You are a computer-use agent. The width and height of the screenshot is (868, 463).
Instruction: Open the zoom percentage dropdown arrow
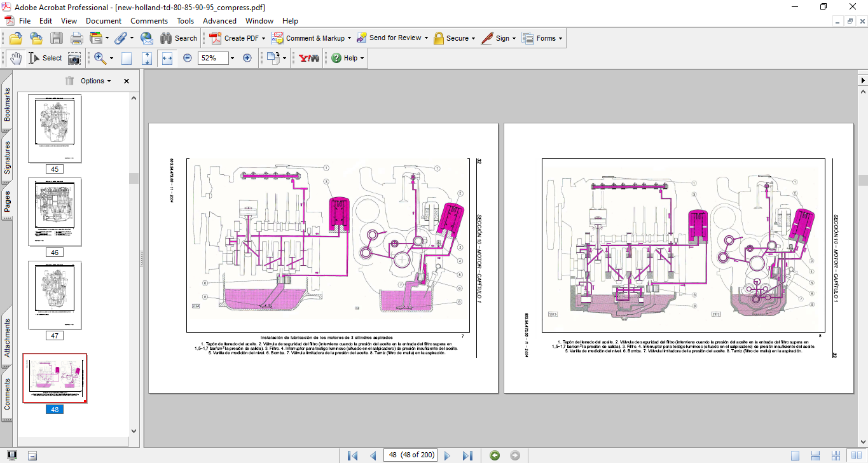point(231,58)
